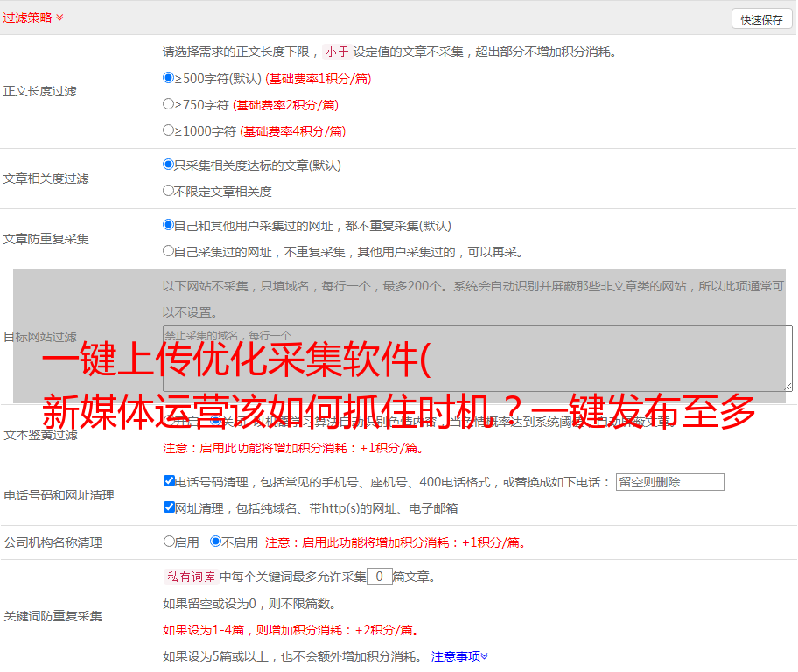
Task: Select 自己采集过的网址，不重复采集 option
Action: click(x=168, y=251)
